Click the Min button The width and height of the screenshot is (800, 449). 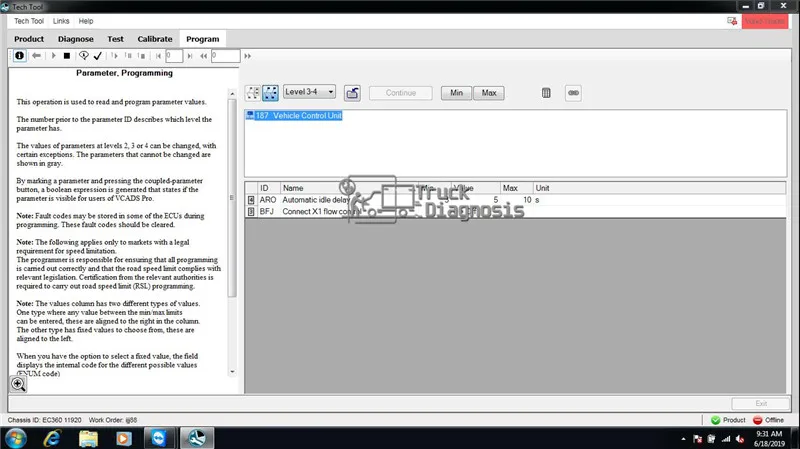click(456, 93)
